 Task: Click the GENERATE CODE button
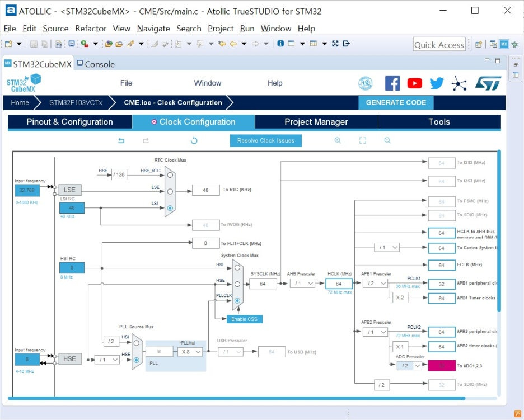(396, 102)
